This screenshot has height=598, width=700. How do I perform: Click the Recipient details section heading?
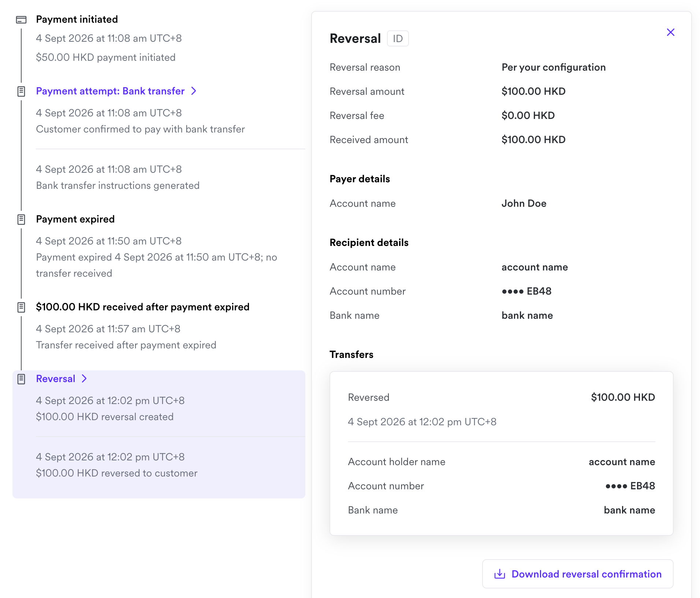[369, 243]
